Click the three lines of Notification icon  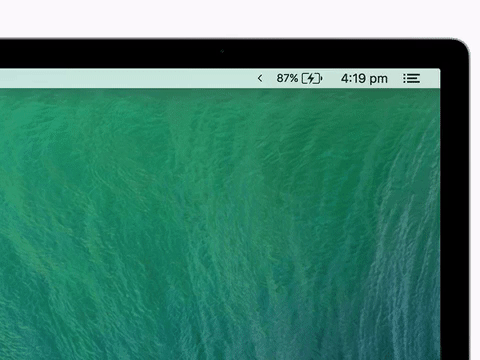pos(414,78)
